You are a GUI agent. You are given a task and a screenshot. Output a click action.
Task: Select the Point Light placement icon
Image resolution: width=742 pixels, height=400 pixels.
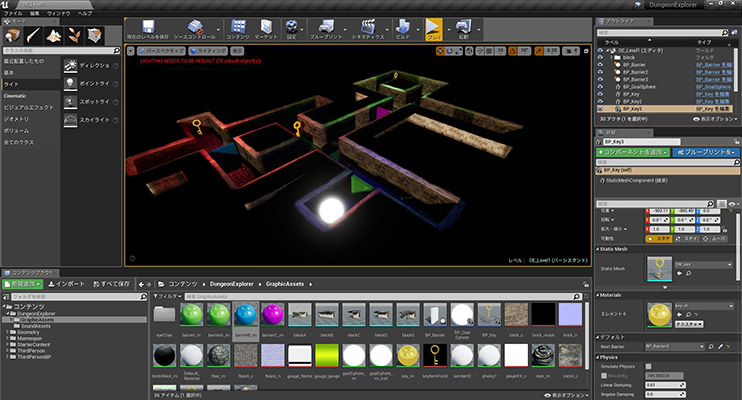click(72, 82)
